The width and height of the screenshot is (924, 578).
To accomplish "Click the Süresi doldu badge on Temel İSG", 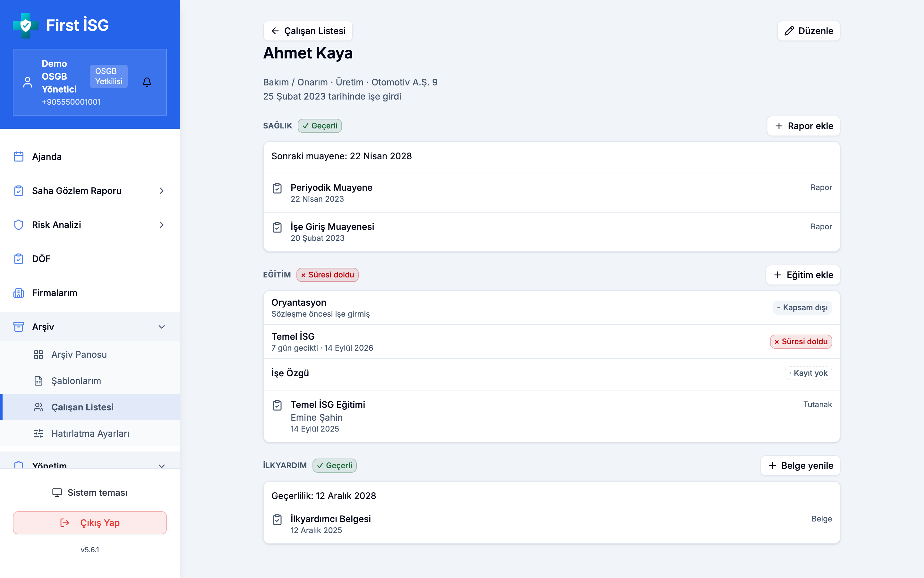I will pos(801,342).
